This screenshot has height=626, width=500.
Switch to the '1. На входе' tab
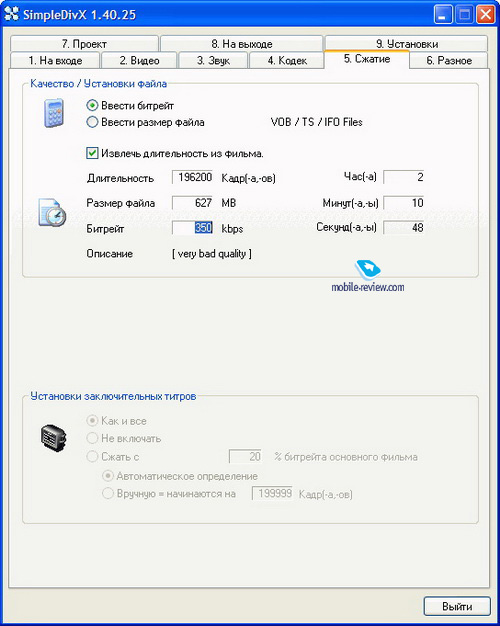point(55,61)
